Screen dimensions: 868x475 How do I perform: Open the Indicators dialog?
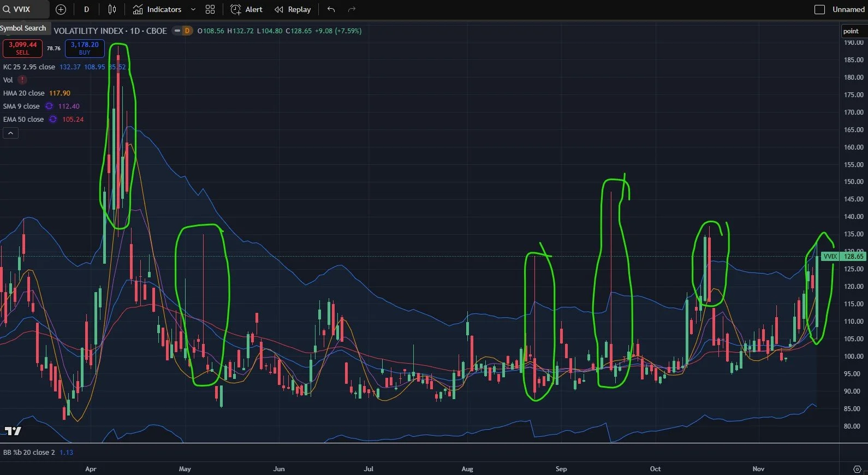(x=157, y=9)
